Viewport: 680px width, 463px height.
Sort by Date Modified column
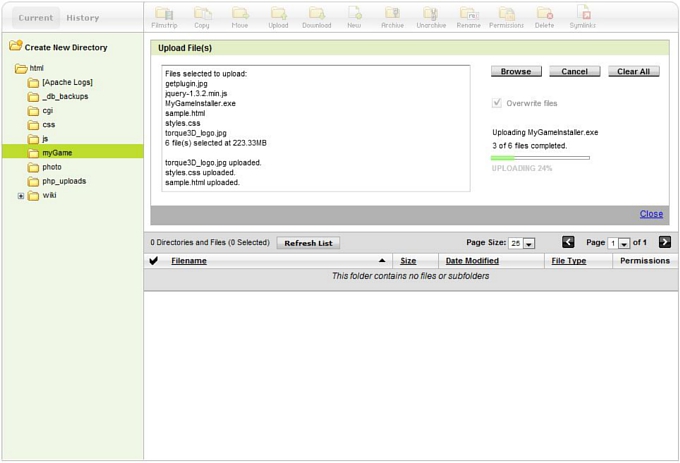point(472,261)
